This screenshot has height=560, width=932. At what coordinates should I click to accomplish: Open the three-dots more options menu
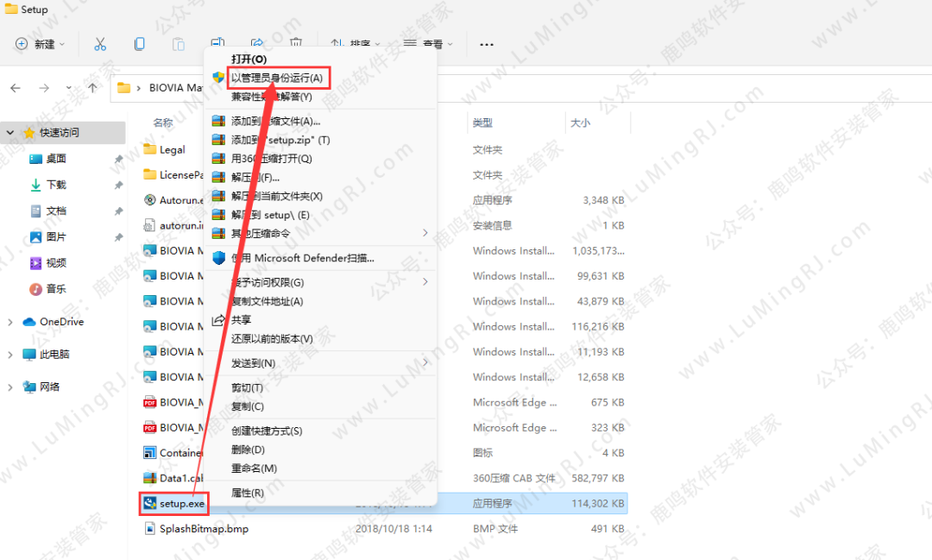[x=486, y=45]
